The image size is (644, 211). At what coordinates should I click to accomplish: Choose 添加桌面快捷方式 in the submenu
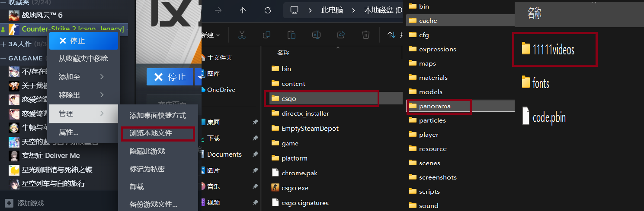158,115
